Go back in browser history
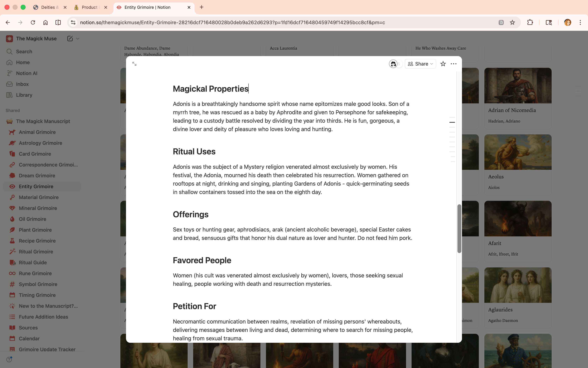The height and width of the screenshot is (368, 588). (x=8, y=22)
